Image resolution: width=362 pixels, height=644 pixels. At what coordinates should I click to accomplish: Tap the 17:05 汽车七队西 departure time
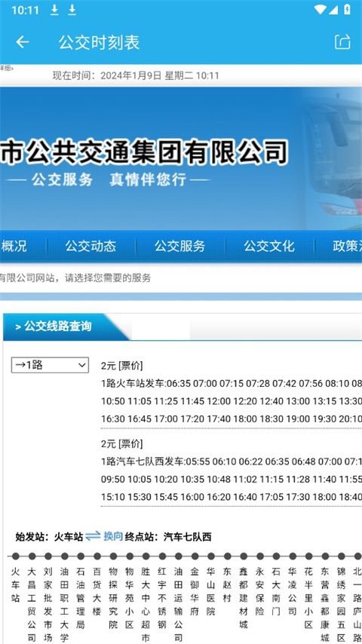click(271, 497)
